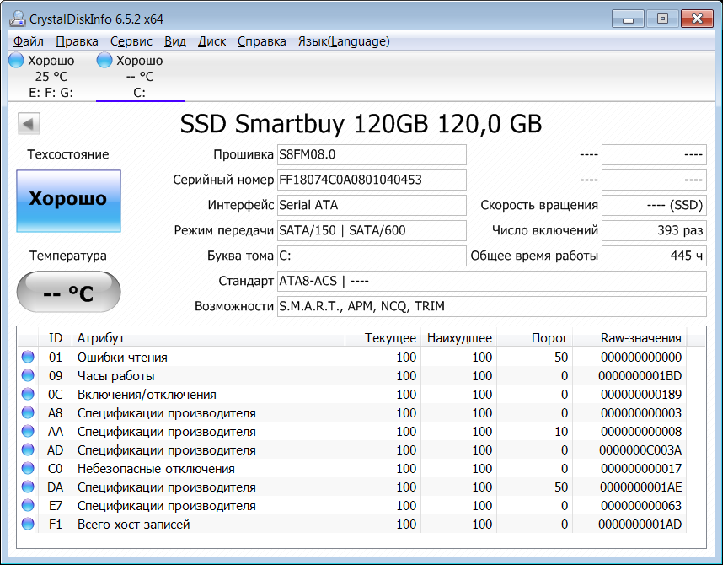Click the Общее время работы value field
The height and width of the screenshot is (565, 728).
(654, 256)
